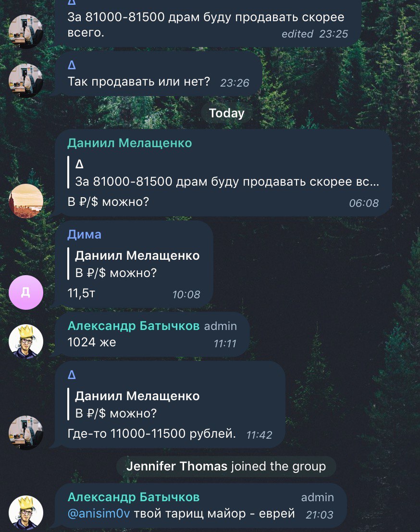Tap the crowned avatar beside '1024 же'

click(26, 342)
